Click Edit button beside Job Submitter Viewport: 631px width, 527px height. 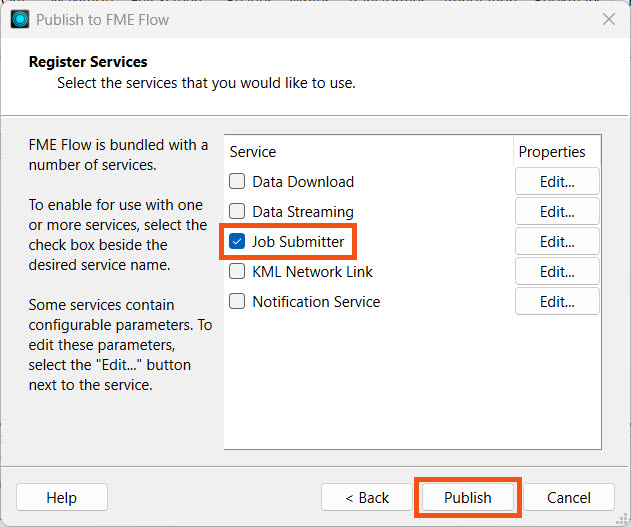(x=557, y=242)
